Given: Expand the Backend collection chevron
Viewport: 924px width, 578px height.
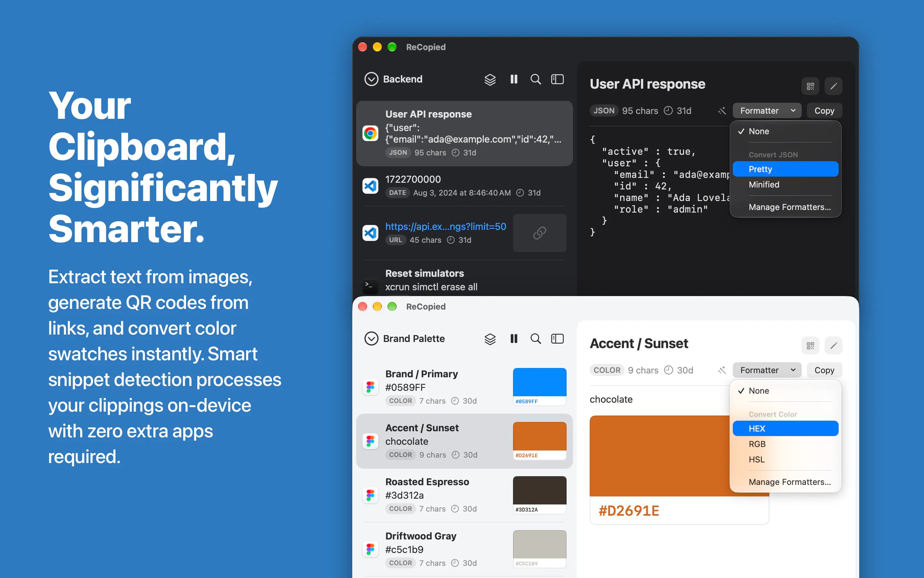Looking at the screenshot, I should tap(371, 79).
